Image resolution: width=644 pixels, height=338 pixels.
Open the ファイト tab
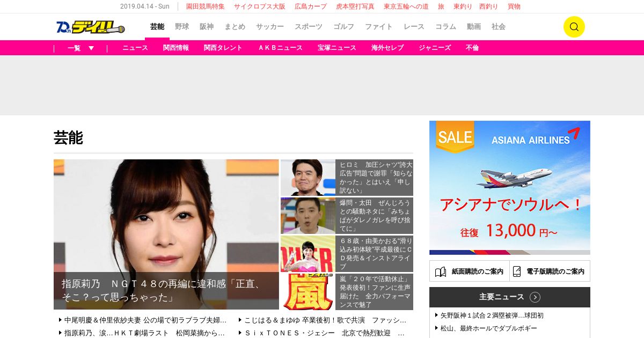coord(379,27)
